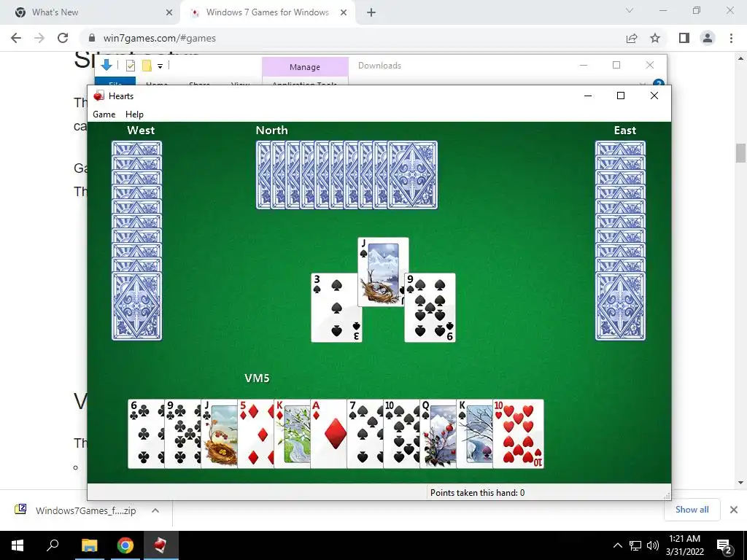Switch to Hearts from taskbar

click(160, 545)
